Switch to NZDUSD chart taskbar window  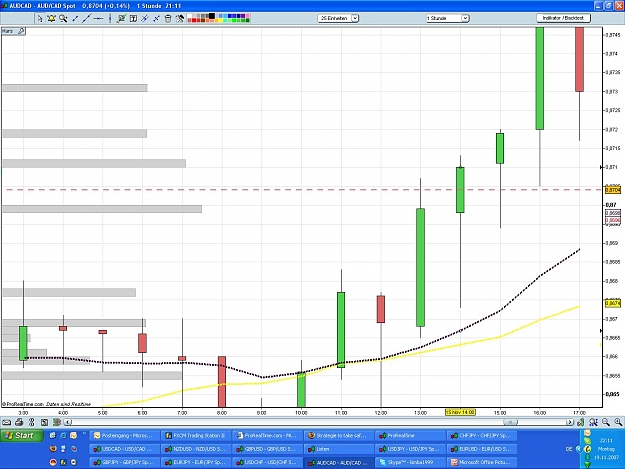point(196,449)
